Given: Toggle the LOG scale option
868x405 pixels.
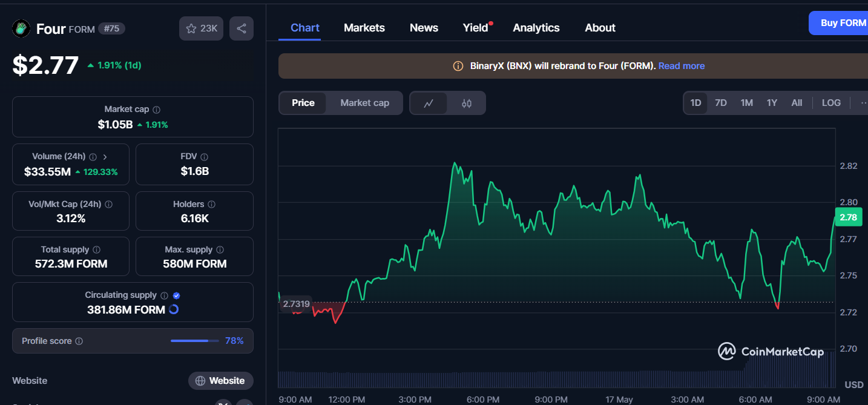Looking at the screenshot, I should click(830, 103).
